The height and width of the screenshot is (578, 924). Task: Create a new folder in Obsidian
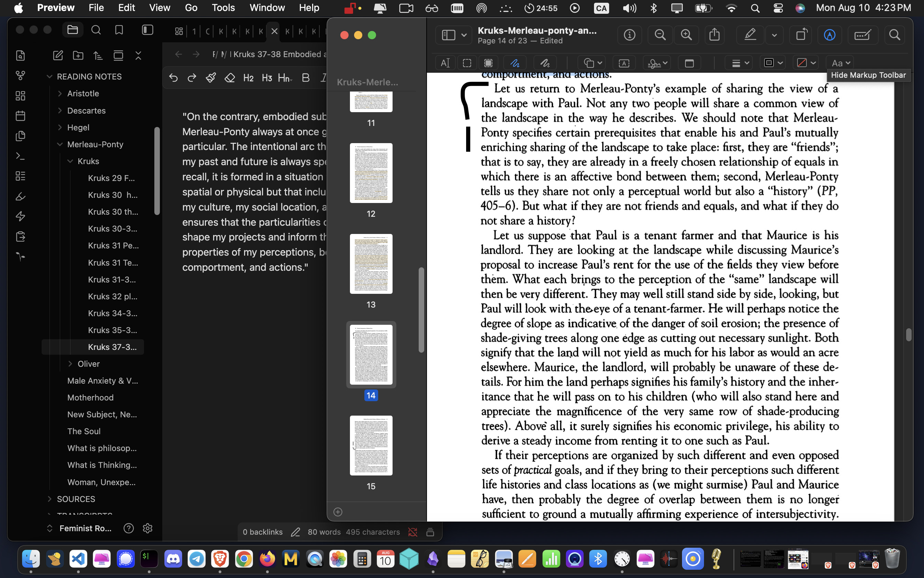(78, 55)
